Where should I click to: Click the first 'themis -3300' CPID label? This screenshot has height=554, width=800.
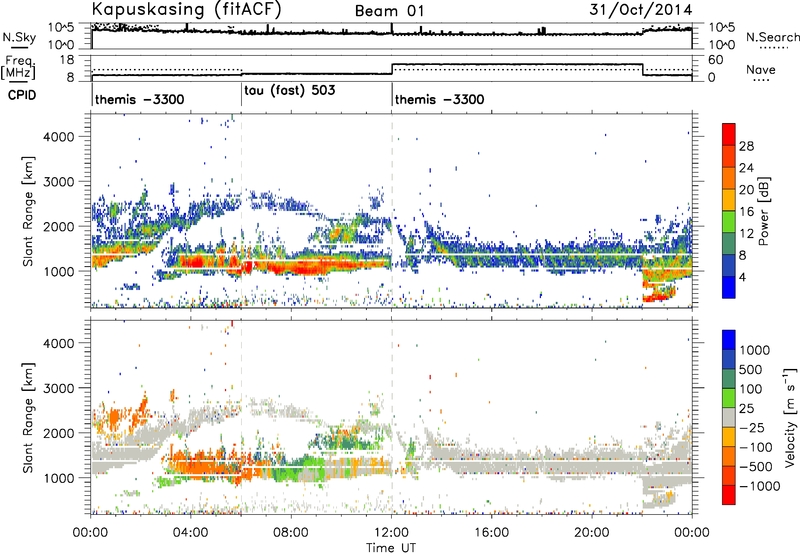[x=139, y=99]
